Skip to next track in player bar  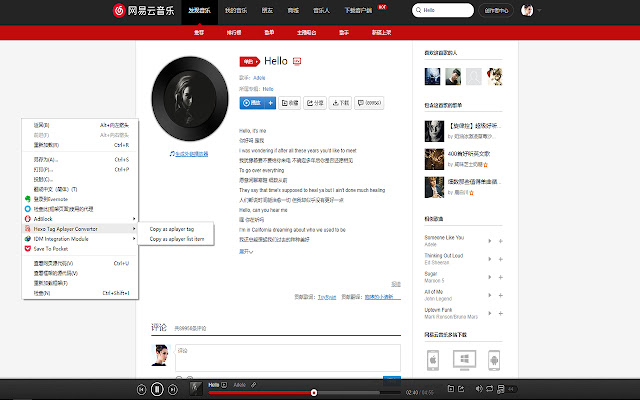point(173,389)
